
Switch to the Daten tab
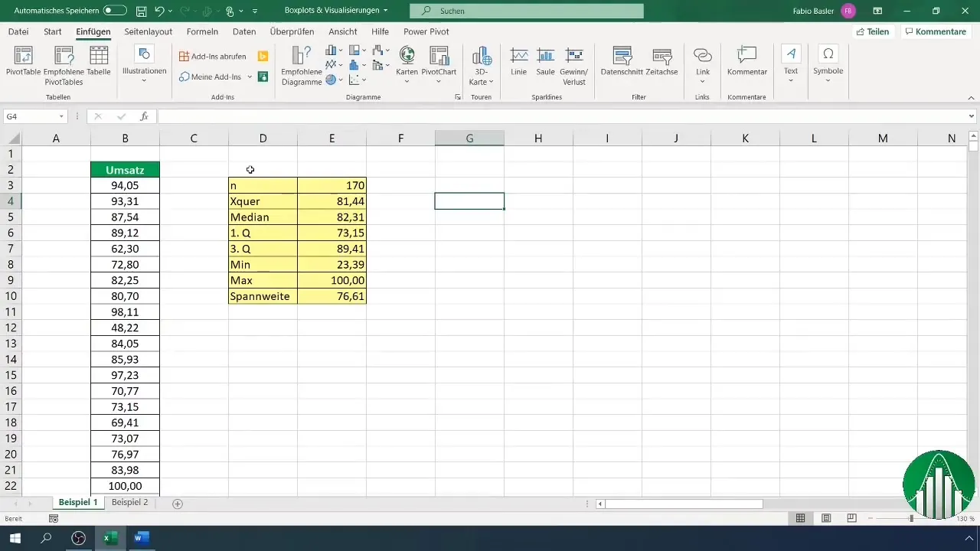click(244, 31)
